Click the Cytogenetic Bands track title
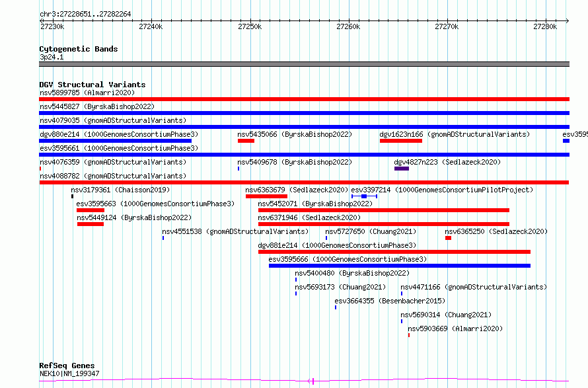This screenshot has height=388, width=588. [x=79, y=49]
